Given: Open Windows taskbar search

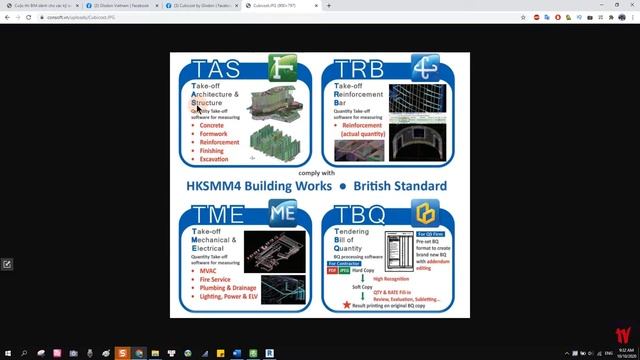Looking at the screenshot, I should point(24,353).
